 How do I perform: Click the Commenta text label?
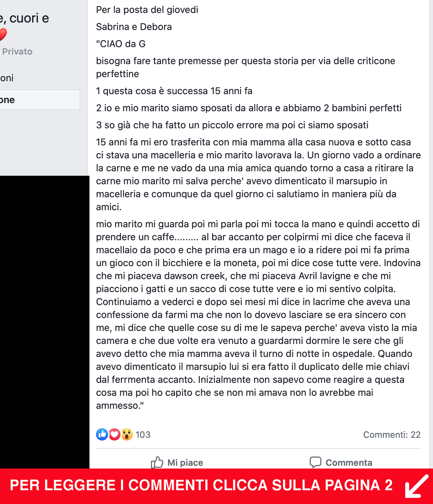tap(349, 463)
